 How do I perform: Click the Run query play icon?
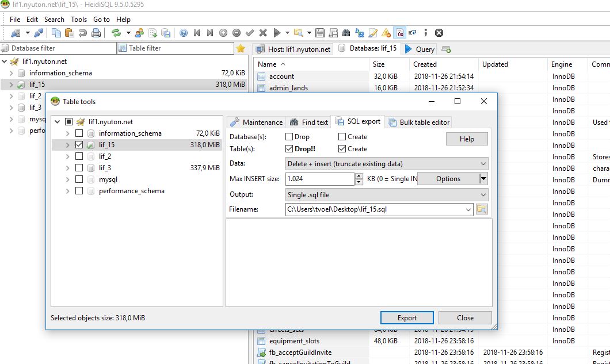tap(277, 33)
